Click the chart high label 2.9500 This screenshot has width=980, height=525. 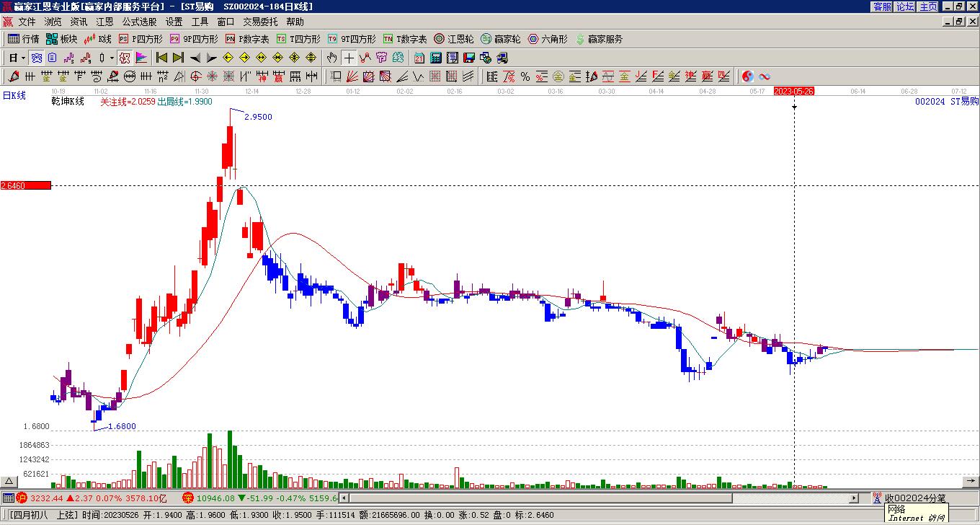click(x=259, y=117)
